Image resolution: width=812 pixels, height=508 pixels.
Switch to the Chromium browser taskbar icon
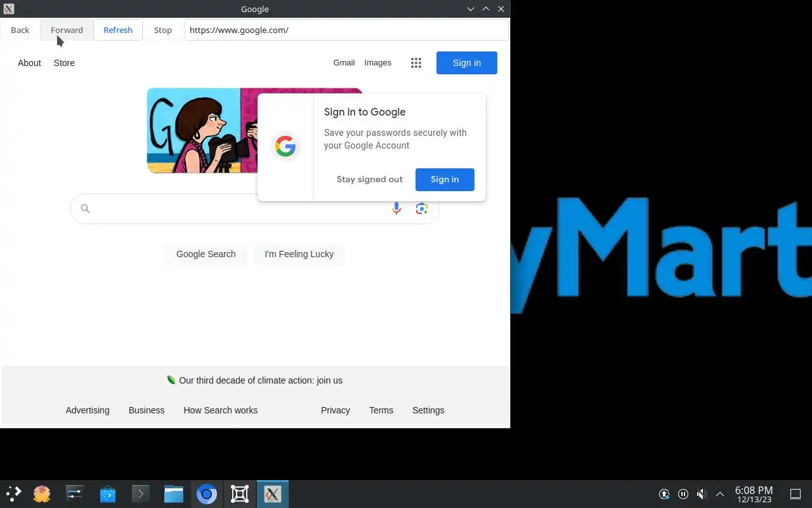pyautogui.click(x=207, y=494)
